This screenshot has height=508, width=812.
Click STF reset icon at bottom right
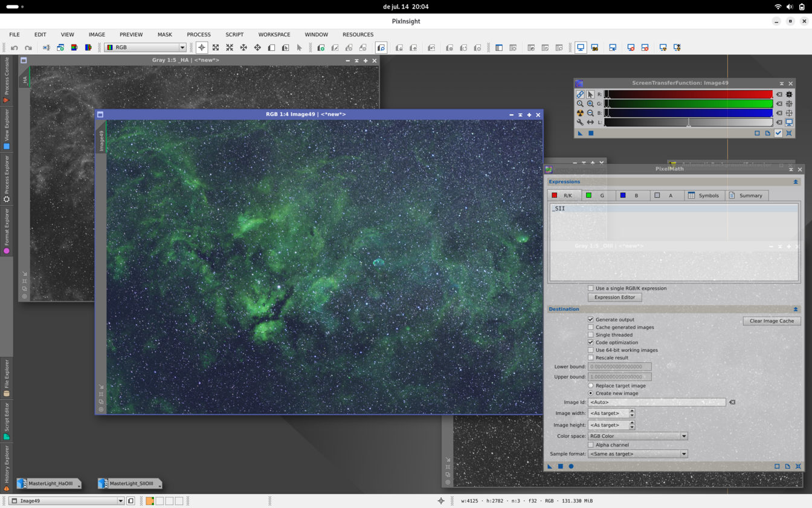tap(789, 133)
